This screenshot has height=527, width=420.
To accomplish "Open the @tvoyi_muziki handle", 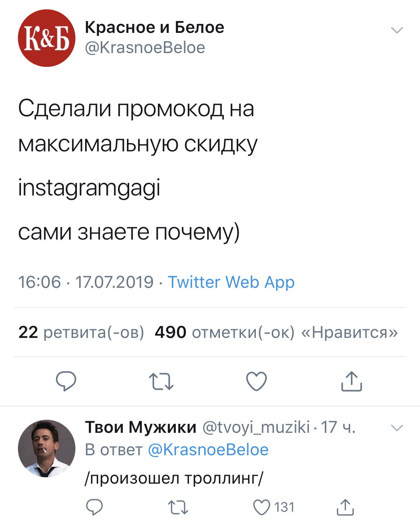I will 256,427.
